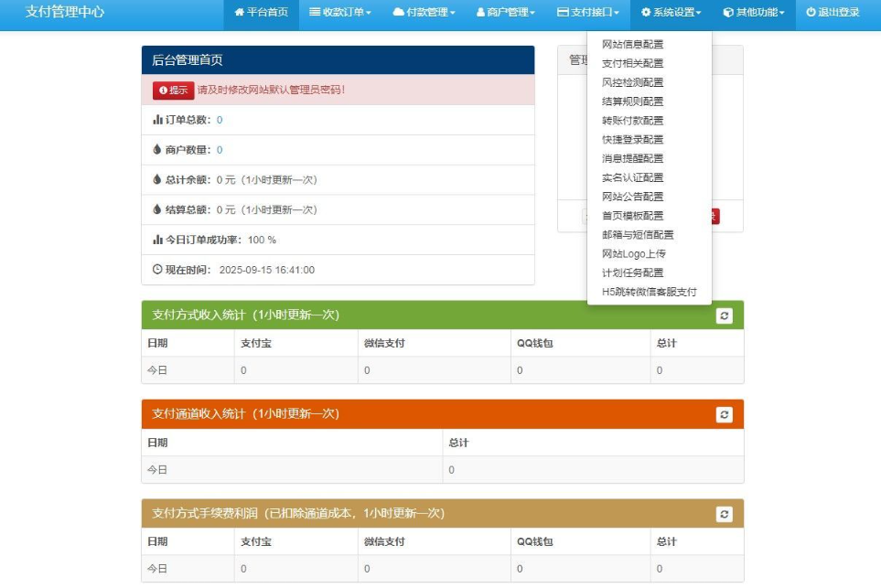Click the 订单总数 count link

pos(220,120)
